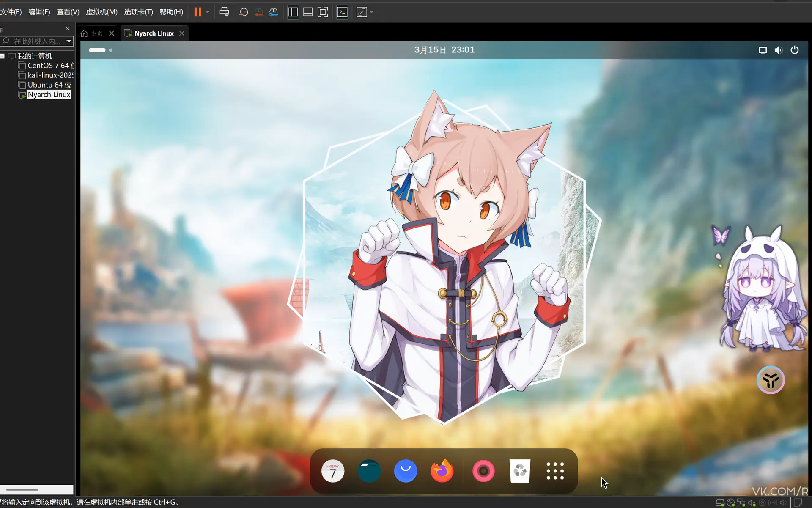The width and height of the screenshot is (812, 508).
Task: Click the round Y-logo desktop widget
Action: 771,380
